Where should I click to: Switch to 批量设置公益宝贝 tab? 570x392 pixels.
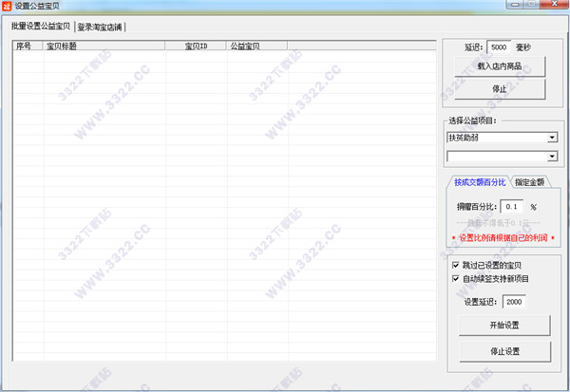(41, 27)
